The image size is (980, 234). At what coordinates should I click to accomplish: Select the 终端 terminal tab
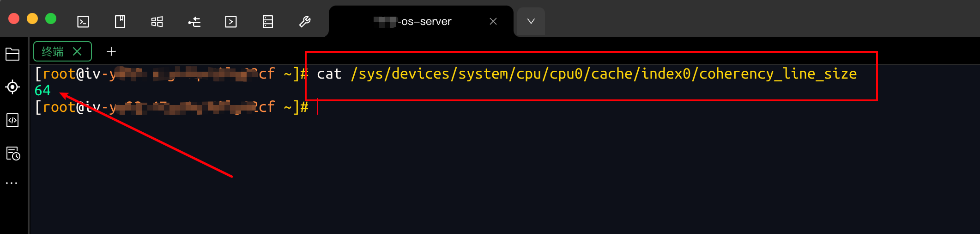pyautogui.click(x=53, y=51)
